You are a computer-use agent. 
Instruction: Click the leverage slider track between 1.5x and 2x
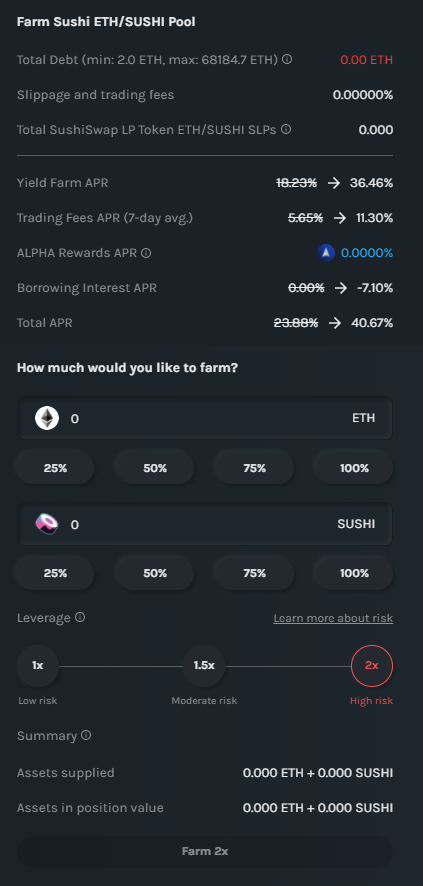coord(287,666)
